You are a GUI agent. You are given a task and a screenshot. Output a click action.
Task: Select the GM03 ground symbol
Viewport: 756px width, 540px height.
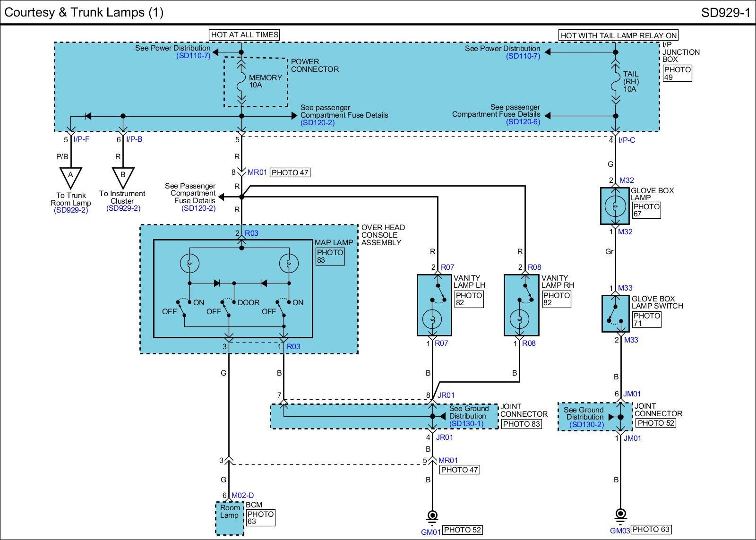point(621,515)
